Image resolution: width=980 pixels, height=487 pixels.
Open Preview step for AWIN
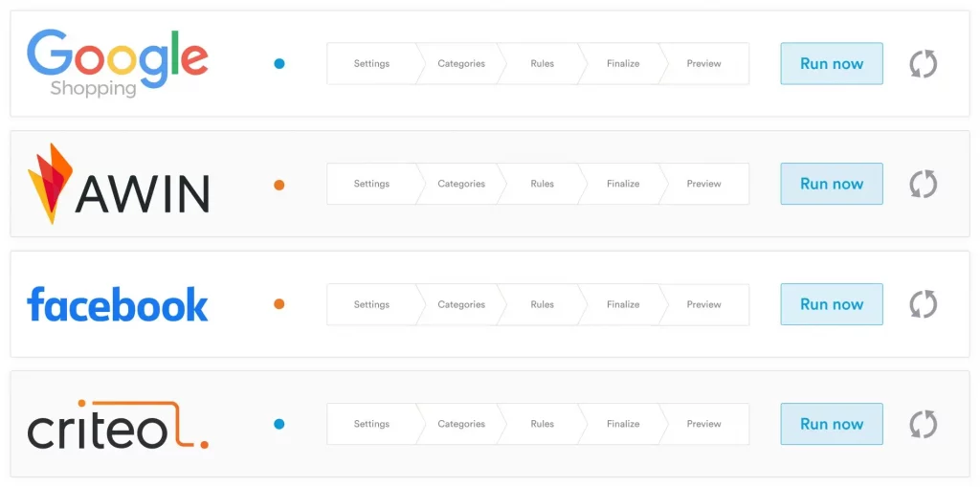click(703, 184)
